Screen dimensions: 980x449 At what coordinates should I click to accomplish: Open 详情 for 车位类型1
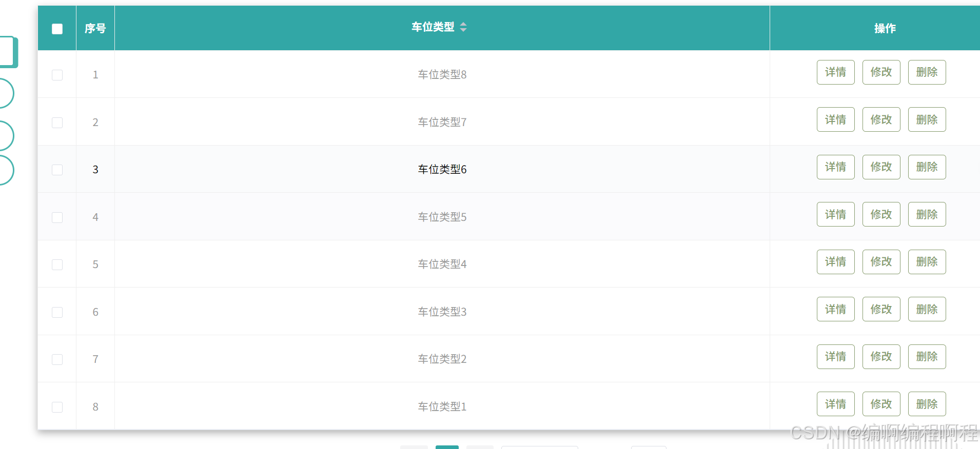click(835, 404)
